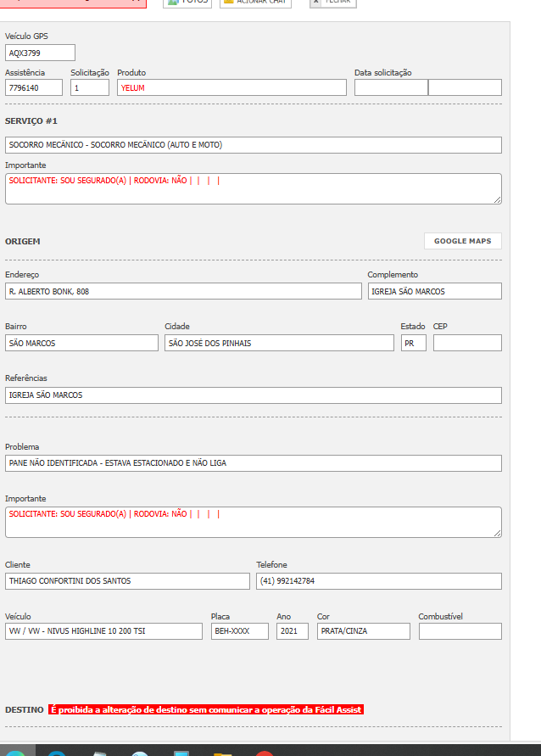Select the Placa field
The height and width of the screenshot is (756, 541).
point(239,631)
